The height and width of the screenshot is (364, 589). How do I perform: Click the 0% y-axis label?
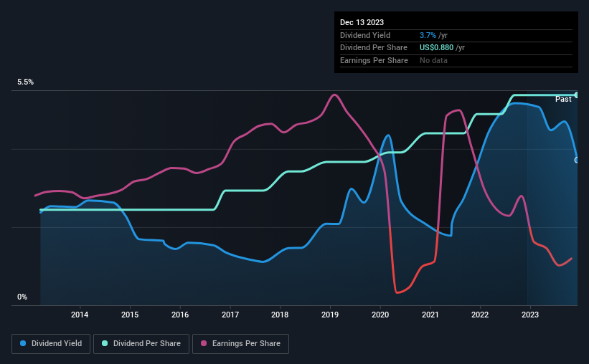(x=22, y=297)
